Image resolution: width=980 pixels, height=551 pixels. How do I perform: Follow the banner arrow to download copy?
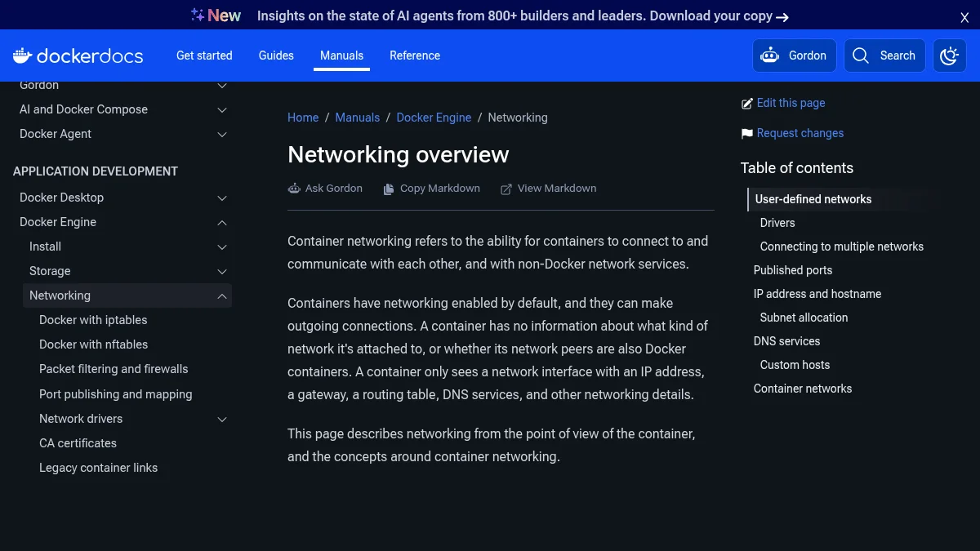(782, 16)
